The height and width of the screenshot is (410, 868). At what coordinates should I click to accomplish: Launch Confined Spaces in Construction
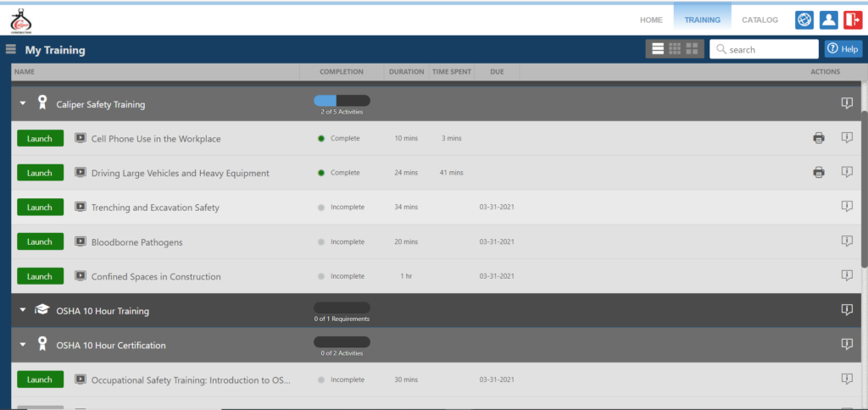(x=40, y=276)
